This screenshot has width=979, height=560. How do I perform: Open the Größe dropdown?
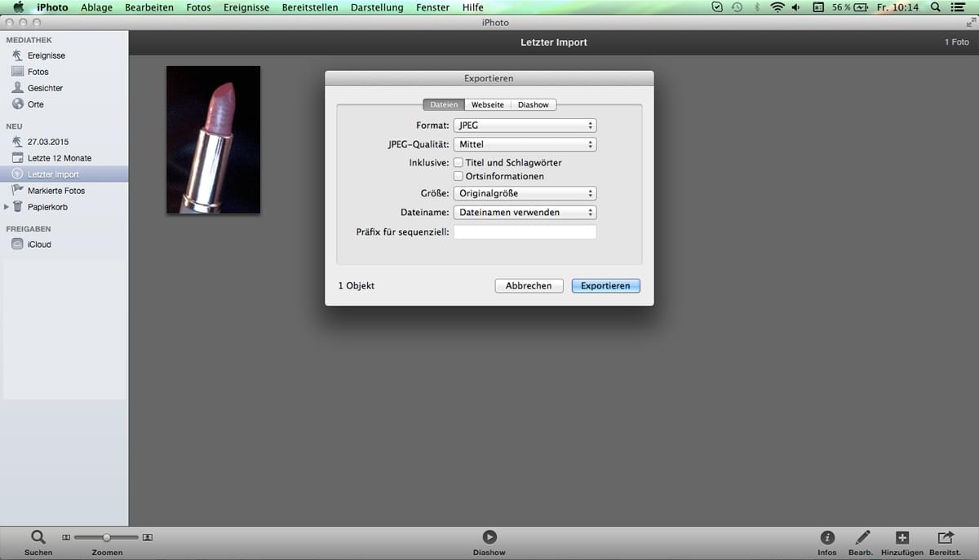pyautogui.click(x=525, y=193)
